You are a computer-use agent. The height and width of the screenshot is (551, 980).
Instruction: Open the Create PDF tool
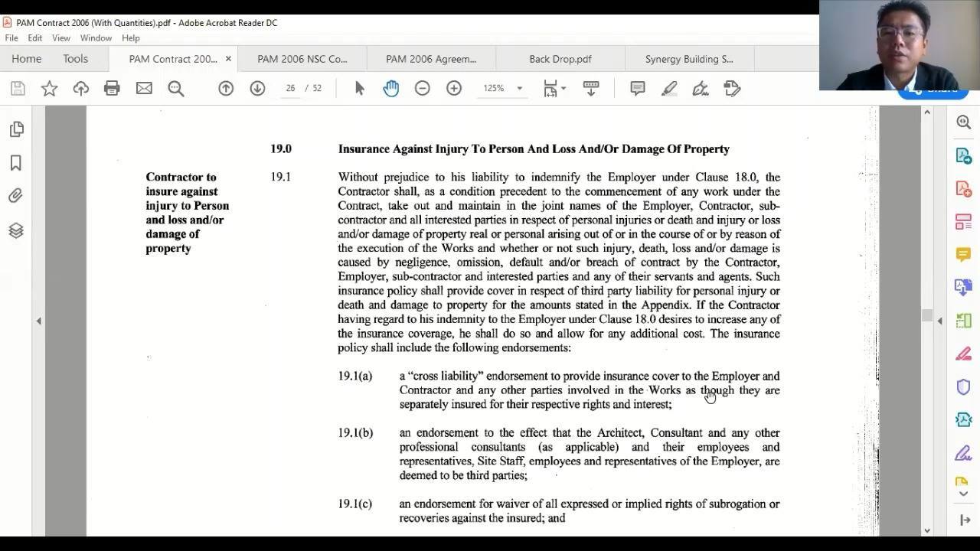(963, 189)
